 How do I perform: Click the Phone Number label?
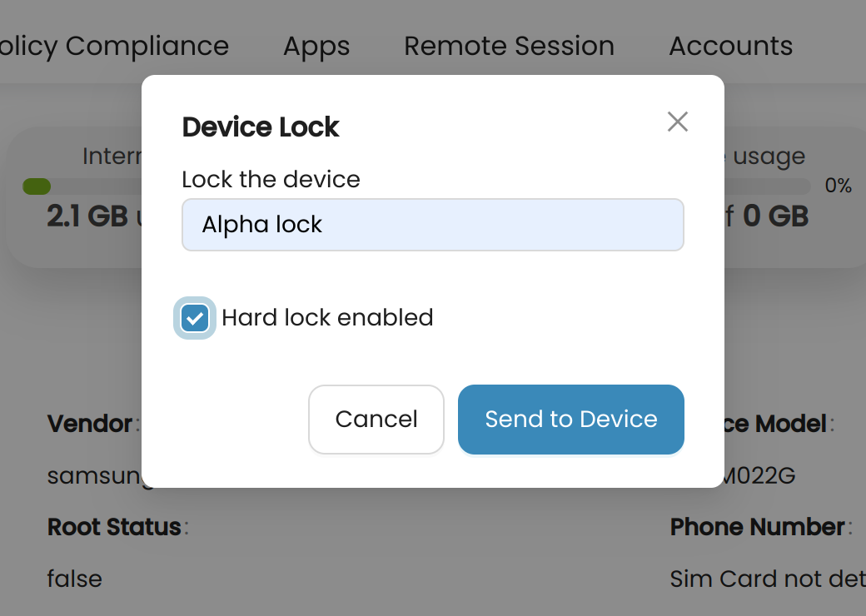point(757,527)
